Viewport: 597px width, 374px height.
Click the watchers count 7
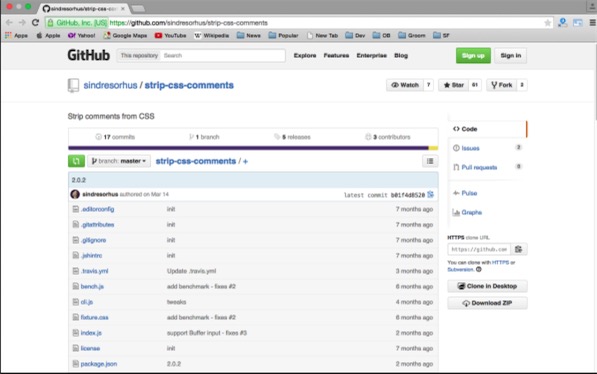428,85
